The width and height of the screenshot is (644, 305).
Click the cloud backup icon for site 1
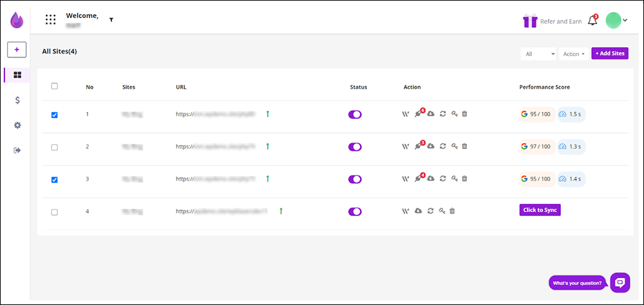430,114
